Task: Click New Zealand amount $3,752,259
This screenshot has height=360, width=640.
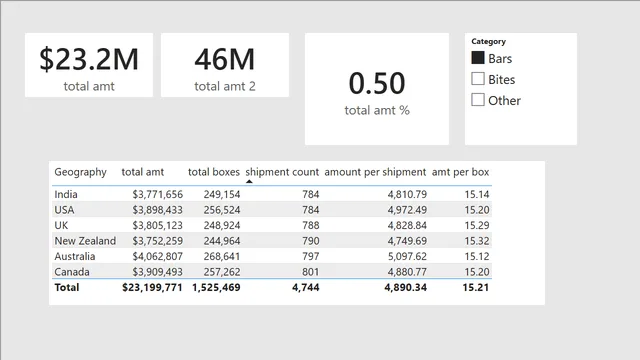Action: tap(158, 241)
